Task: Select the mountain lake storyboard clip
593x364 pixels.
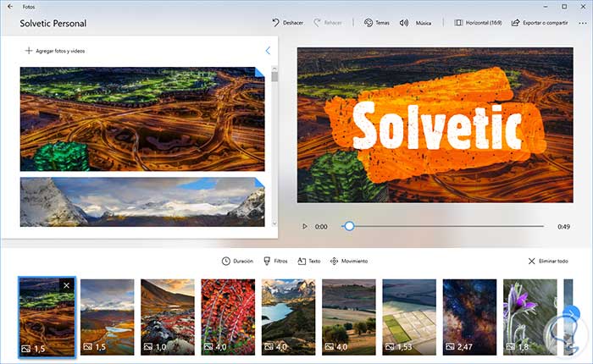Action: 289,317
